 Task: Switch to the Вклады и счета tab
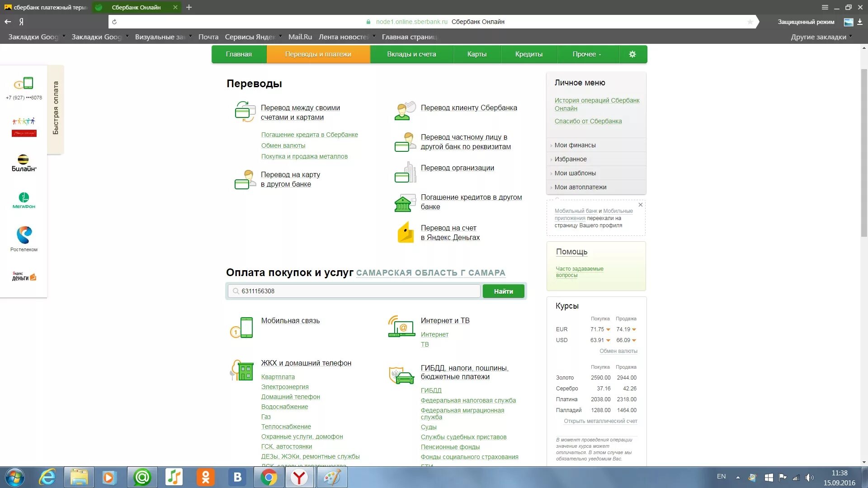pyautogui.click(x=411, y=54)
